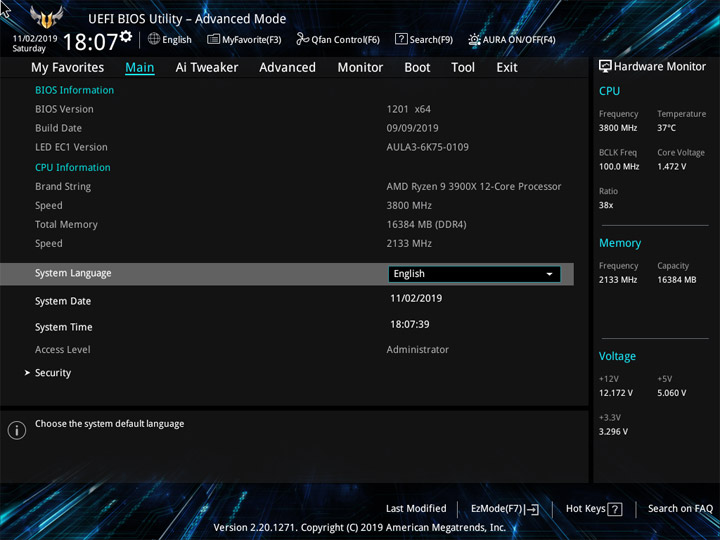Image resolution: width=720 pixels, height=540 pixels.
Task: Click the Hardware Monitor Voltage heading
Action: pos(617,356)
